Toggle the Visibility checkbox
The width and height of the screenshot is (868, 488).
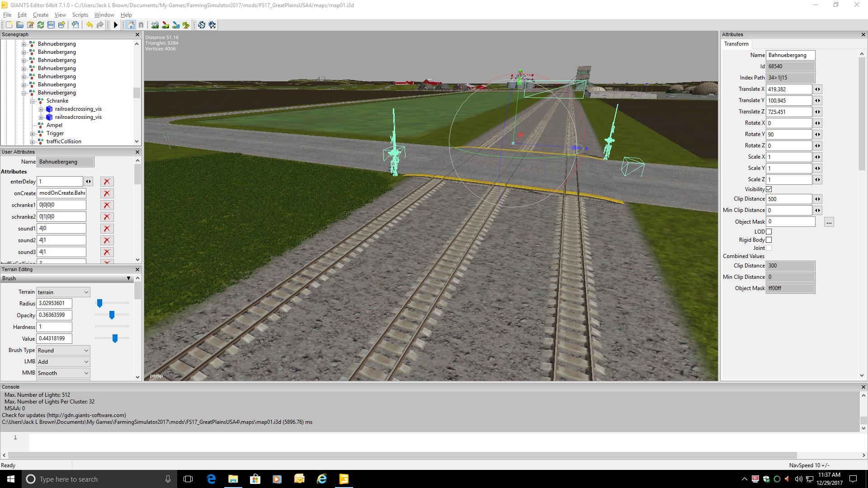(769, 189)
